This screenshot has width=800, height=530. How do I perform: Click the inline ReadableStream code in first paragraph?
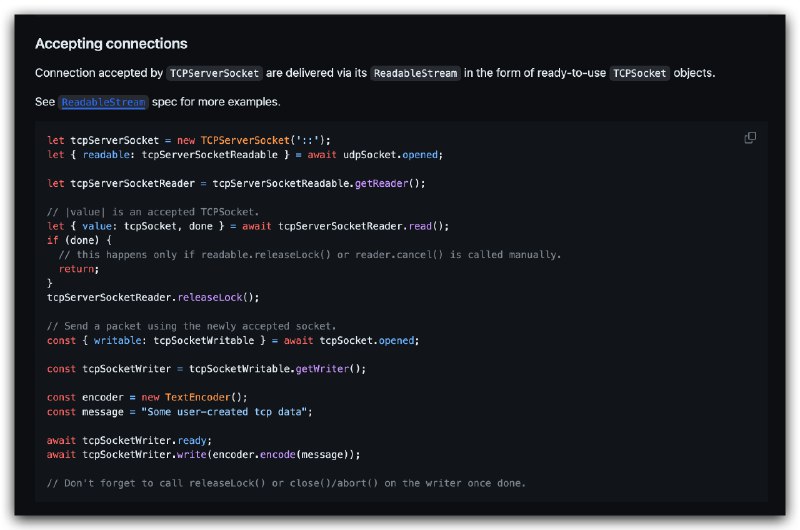pyautogui.click(x=415, y=73)
